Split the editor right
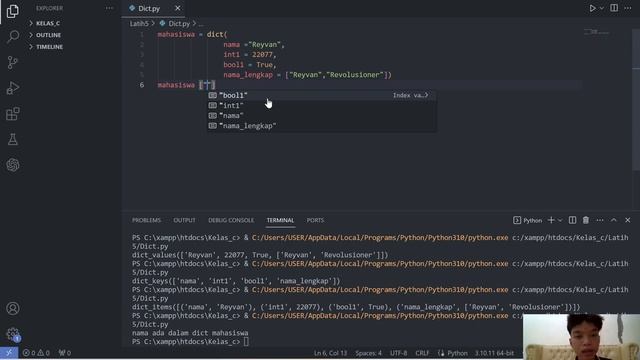The image size is (640, 360). pos(614,8)
